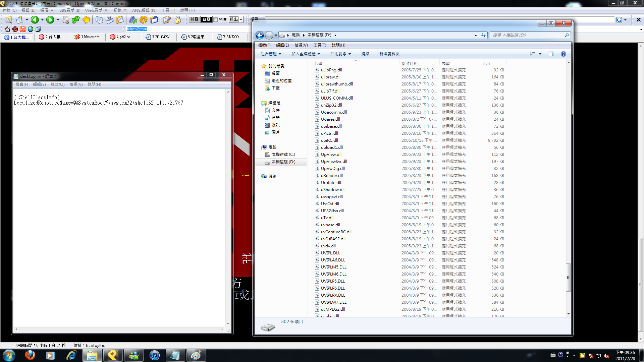Image resolution: width=644 pixels, height=362 pixels.
Task: Click the 新增資料夾 button
Action: point(389,54)
